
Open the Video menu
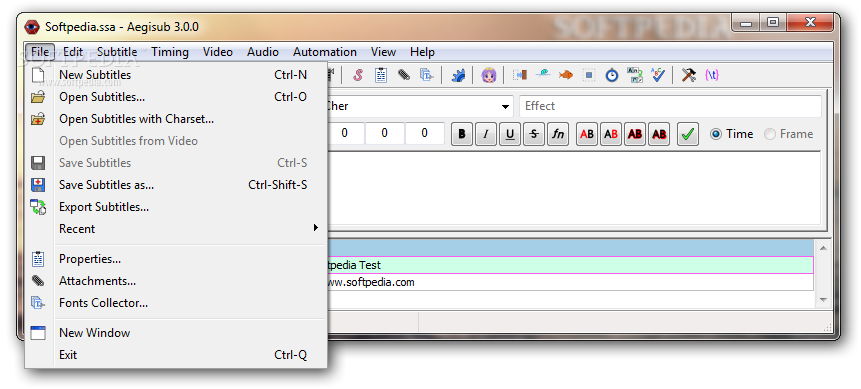(x=218, y=52)
